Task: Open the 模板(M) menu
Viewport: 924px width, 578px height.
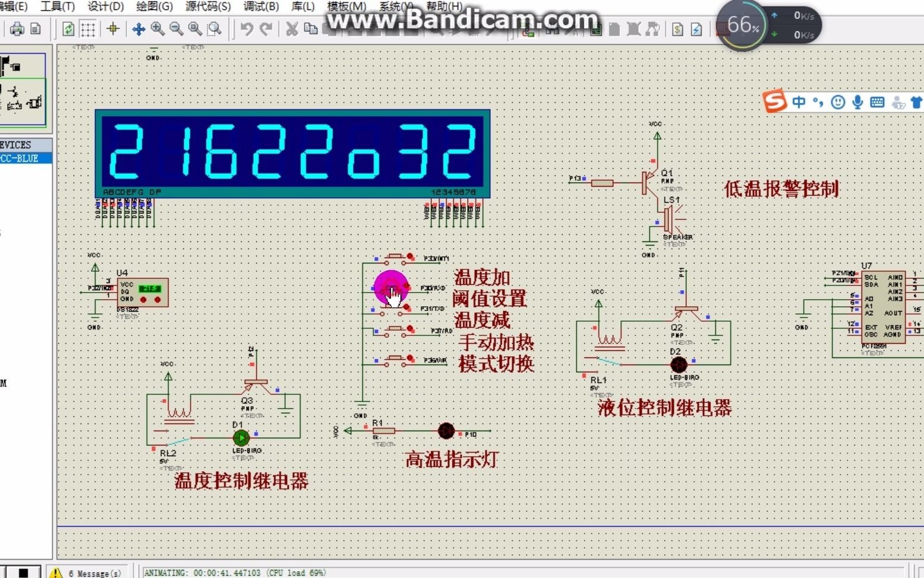Action: 346,7
